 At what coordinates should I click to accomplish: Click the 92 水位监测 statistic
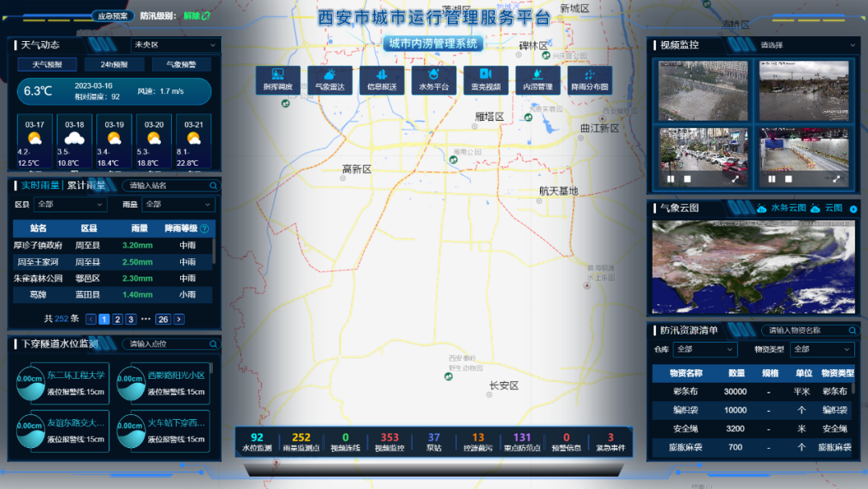257,442
